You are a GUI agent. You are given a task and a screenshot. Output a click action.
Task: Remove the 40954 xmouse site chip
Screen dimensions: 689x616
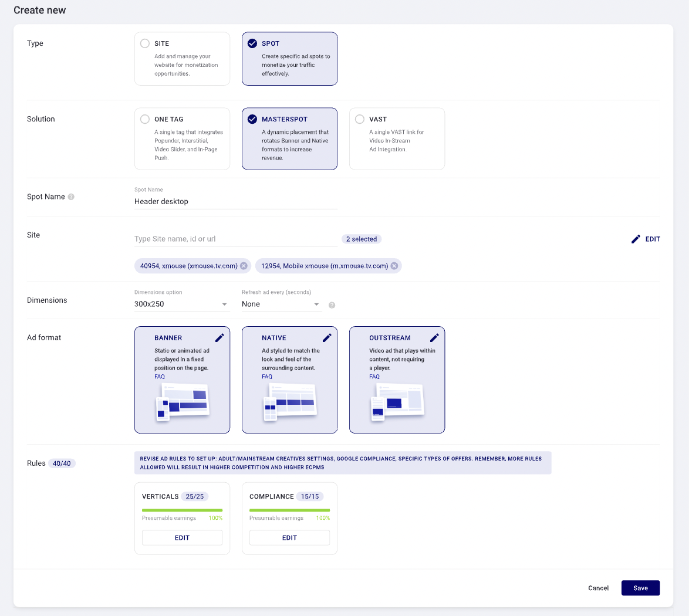(243, 266)
